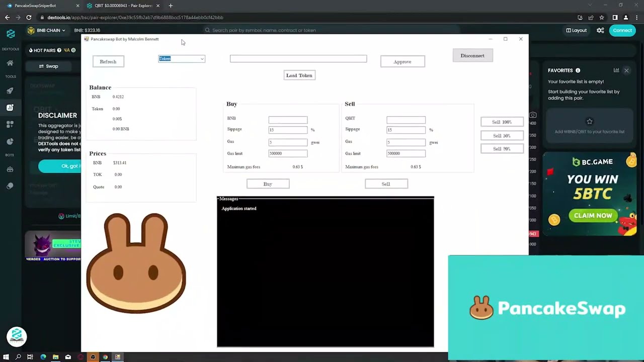Screen dimensions: 644x362
Task: Click the Buy BNB amount field
Action: tap(288, 120)
